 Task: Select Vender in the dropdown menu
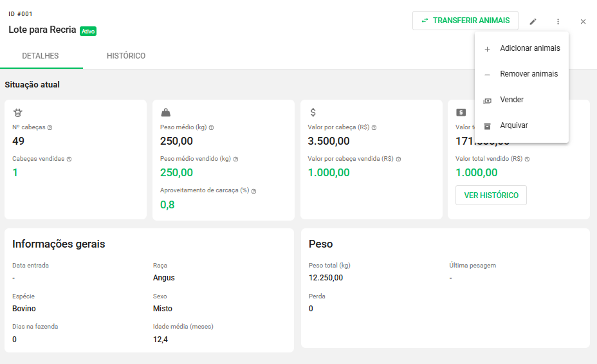tap(511, 100)
